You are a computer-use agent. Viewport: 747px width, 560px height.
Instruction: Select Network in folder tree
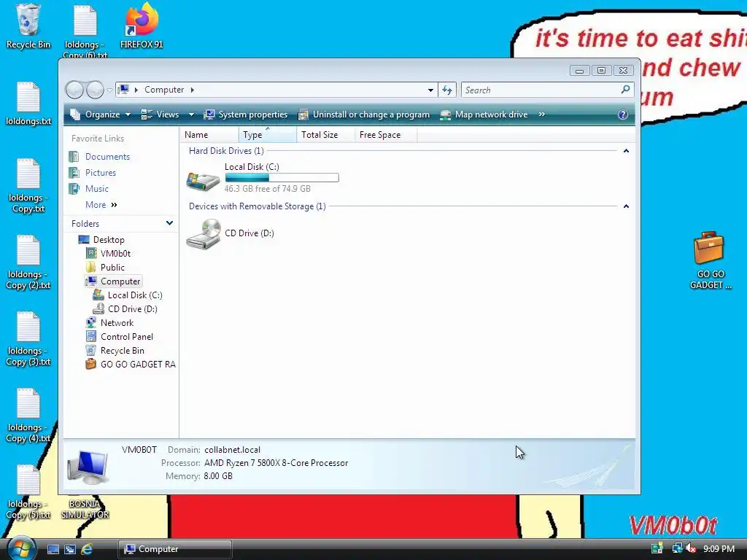(109, 322)
